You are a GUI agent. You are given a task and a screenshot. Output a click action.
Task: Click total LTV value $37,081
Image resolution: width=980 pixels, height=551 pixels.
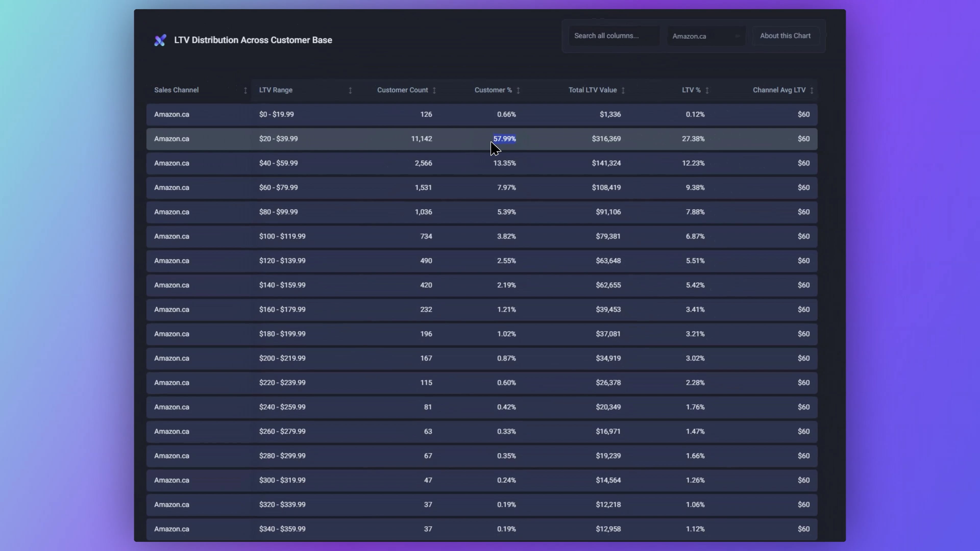click(608, 333)
